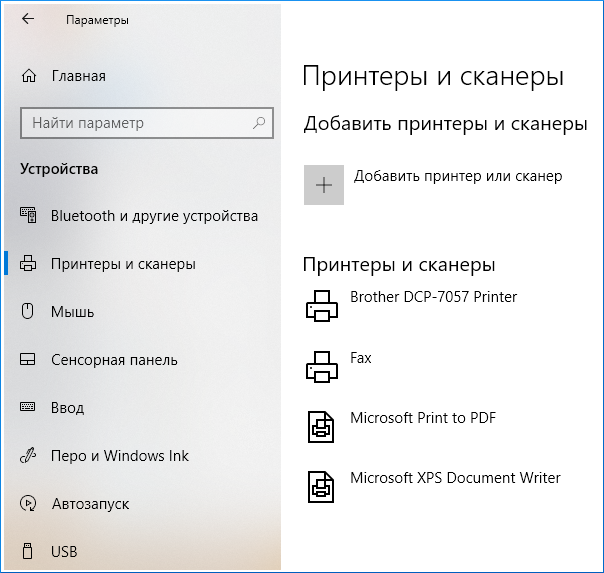Click the Bluetooth devices icon
The image size is (604, 573).
[30, 216]
